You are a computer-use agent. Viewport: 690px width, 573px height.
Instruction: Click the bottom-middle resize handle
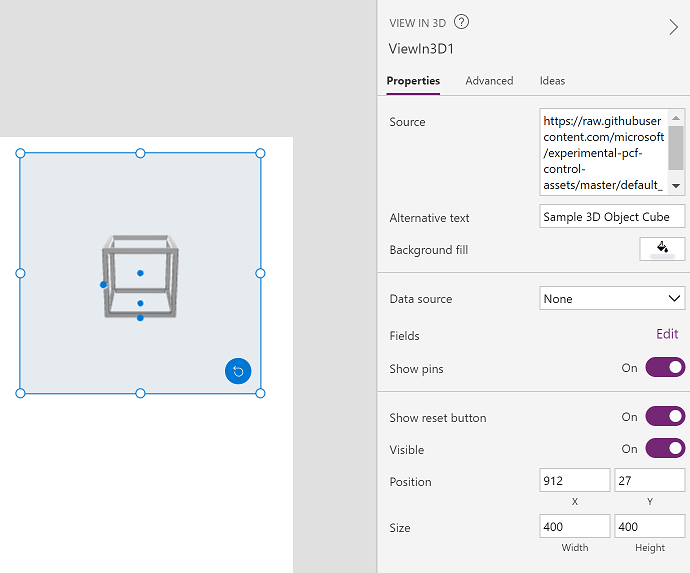click(x=140, y=393)
